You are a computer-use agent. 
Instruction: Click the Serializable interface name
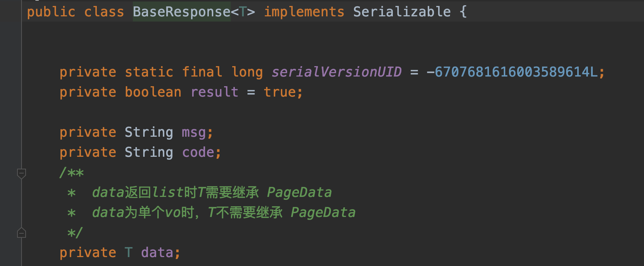pos(401,12)
